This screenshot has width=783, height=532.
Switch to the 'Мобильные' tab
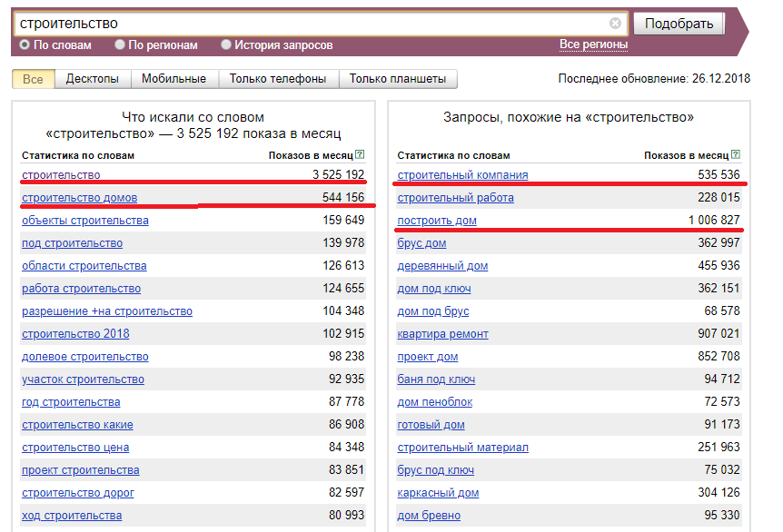pyautogui.click(x=173, y=79)
